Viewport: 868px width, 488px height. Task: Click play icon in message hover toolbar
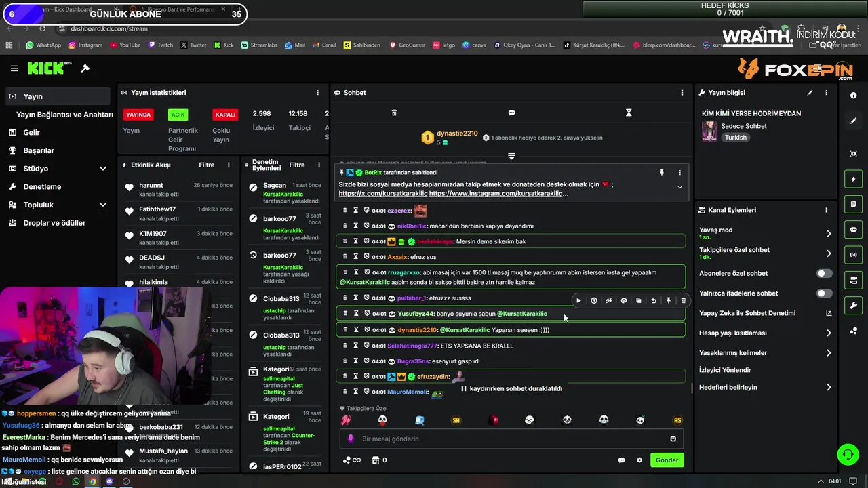tap(578, 300)
